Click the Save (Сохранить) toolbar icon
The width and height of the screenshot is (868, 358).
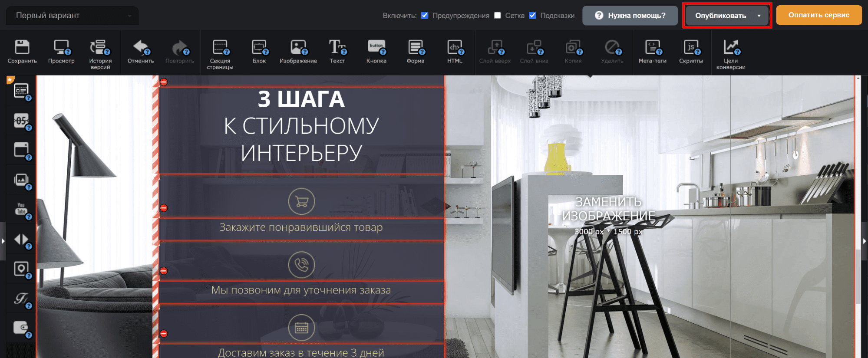22,51
